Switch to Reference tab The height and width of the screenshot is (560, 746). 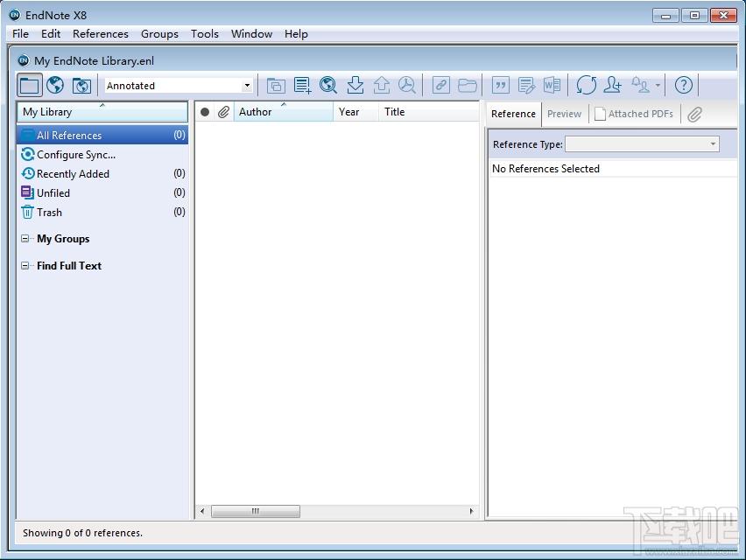[513, 114]
